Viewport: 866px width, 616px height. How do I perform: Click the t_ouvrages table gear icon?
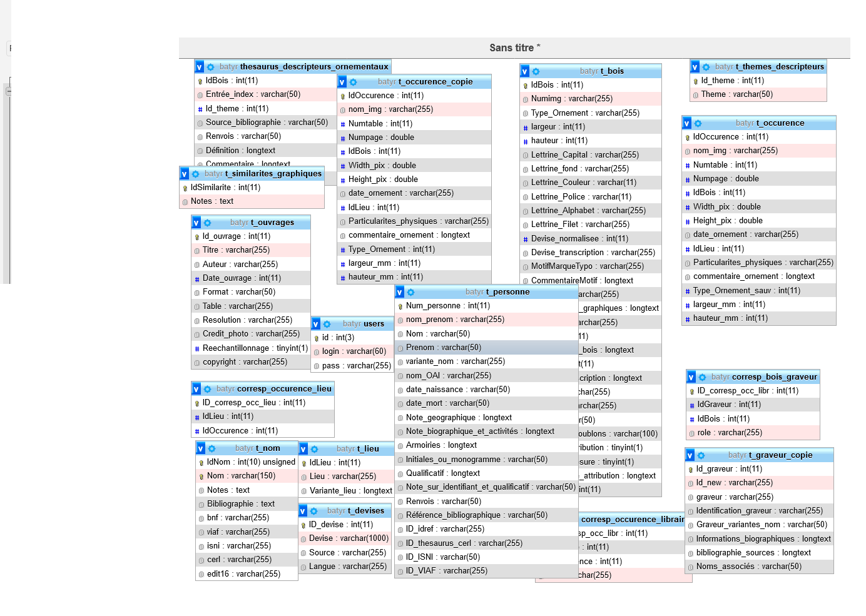[208, 223]
